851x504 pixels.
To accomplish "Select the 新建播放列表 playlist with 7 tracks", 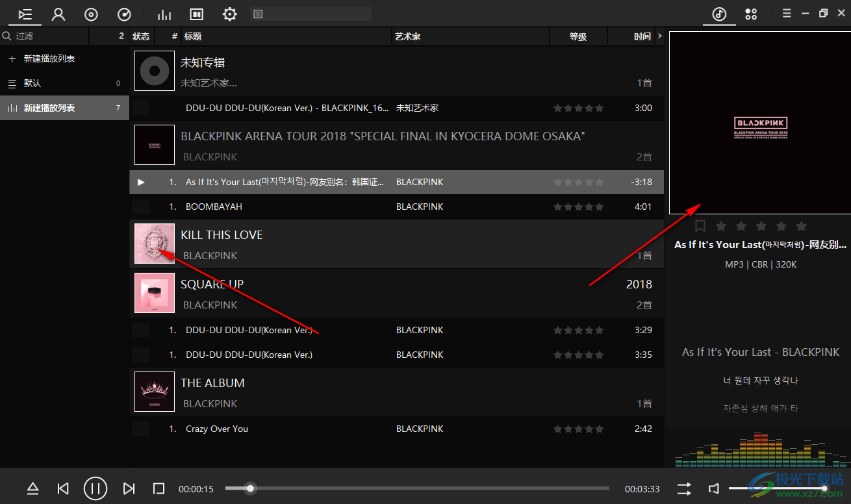I will click(x=64, y=108).
